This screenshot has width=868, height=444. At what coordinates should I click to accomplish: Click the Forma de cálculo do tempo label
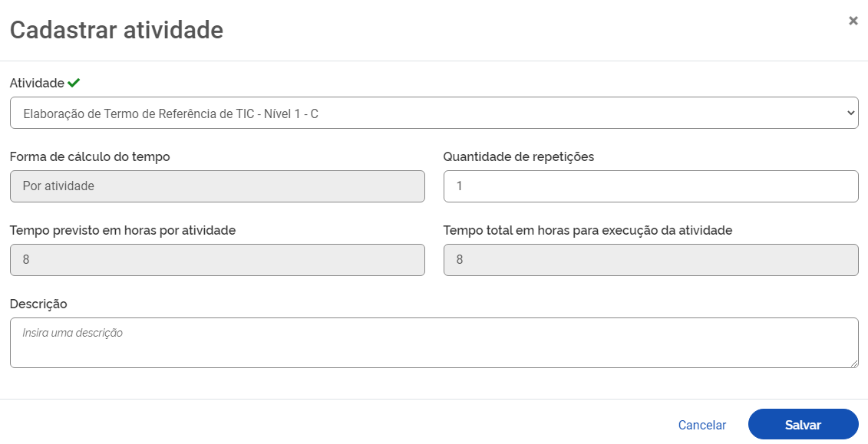coord(90,156)
